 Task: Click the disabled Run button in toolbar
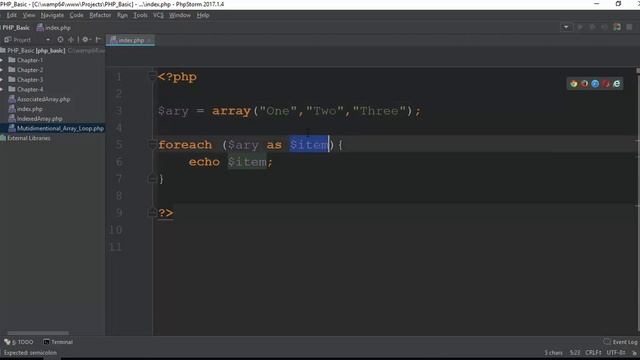click(580, 27)
